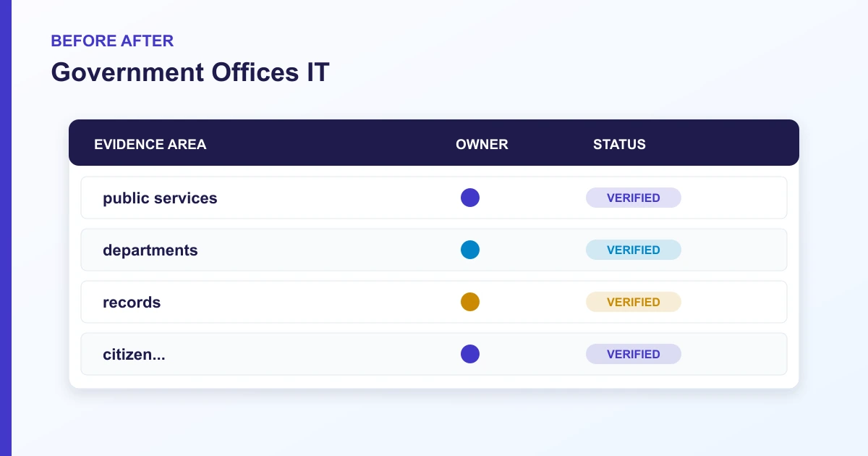Click the STATUS column header
868x456 pixels.
[x=619, y=144]
